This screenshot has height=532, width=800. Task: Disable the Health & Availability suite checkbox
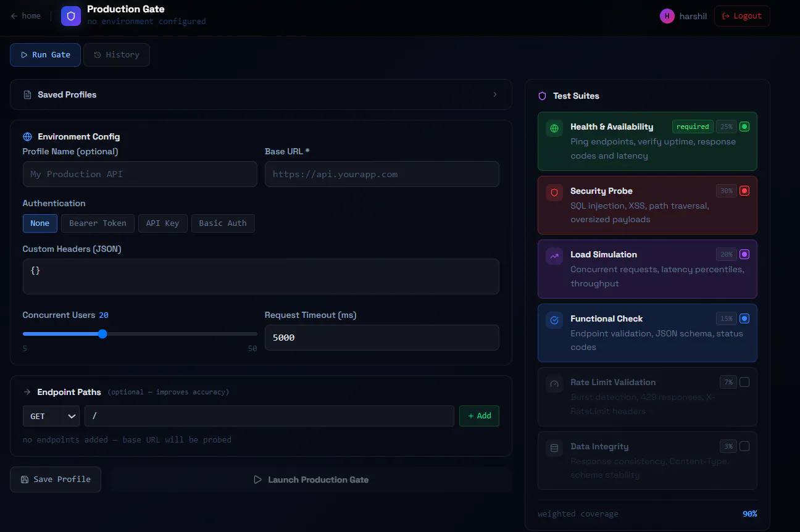coord(744,127)
